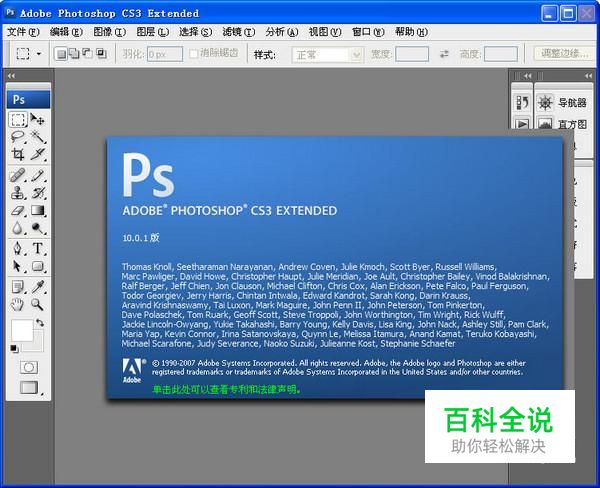Expand the right panel dock arrows
Screen dimensions: 600x488
(589, 76)
